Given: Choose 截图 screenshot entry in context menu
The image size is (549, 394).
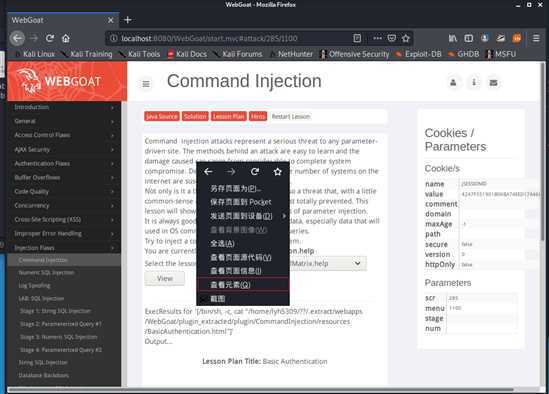Looking at the screenshot, I should click(243, 299).
